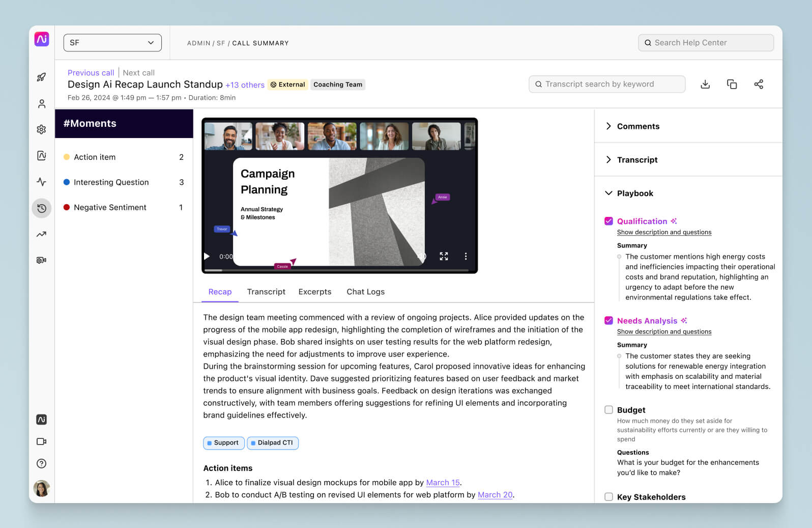This screenshot has width=812, height=528.
Task: Switch to the Excerpts tab
Action: (x=315, y=292)
